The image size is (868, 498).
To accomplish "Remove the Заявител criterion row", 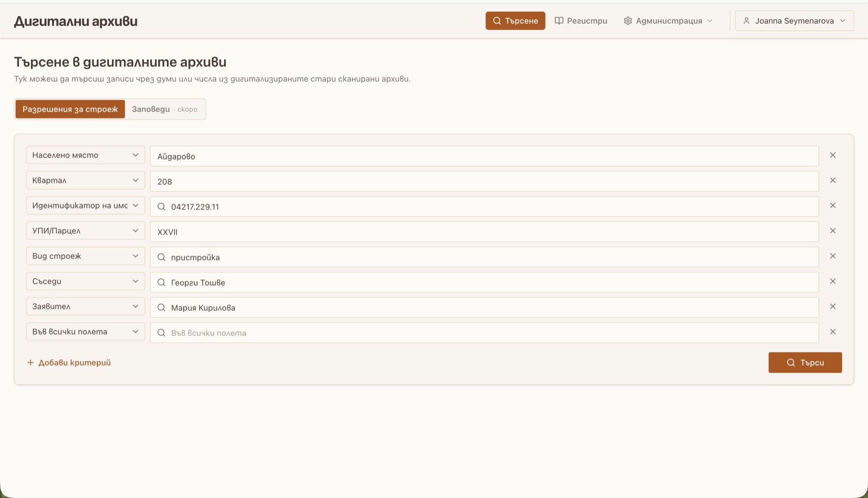I will pos(833,307).
